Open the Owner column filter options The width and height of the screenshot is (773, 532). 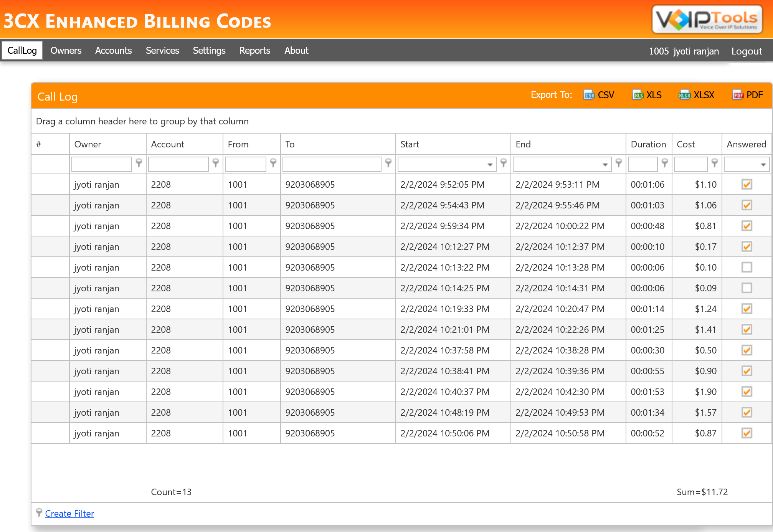pyautogui.click(x=139, y=164)
